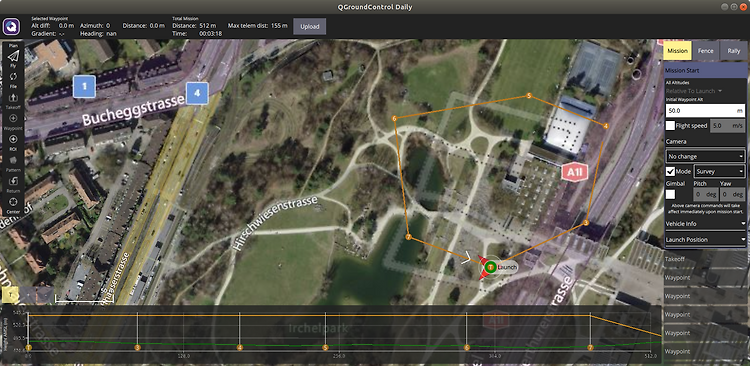Click the File sync icon
This screenshot has width=750, height=366.
click(x=13, y=77)
